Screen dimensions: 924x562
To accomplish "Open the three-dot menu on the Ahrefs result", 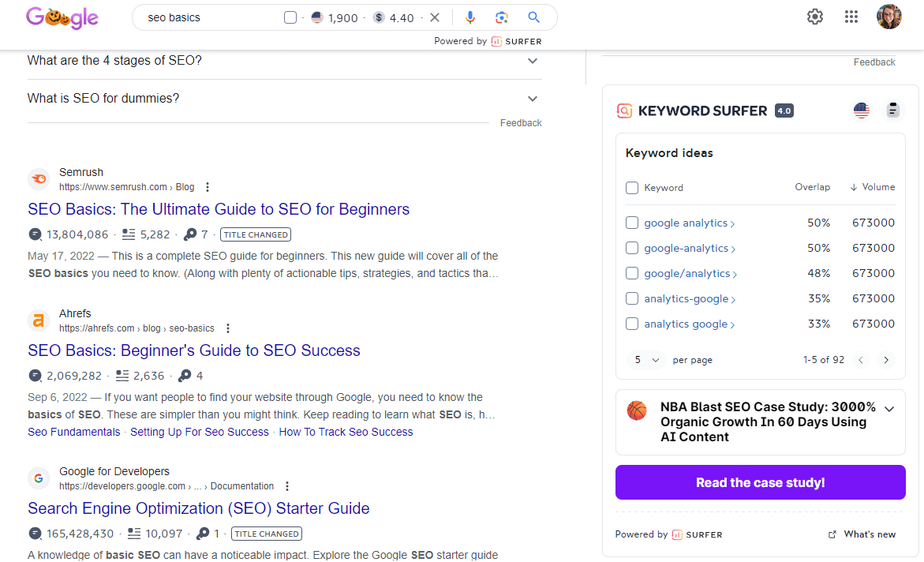I will click(x=227, y=328).
